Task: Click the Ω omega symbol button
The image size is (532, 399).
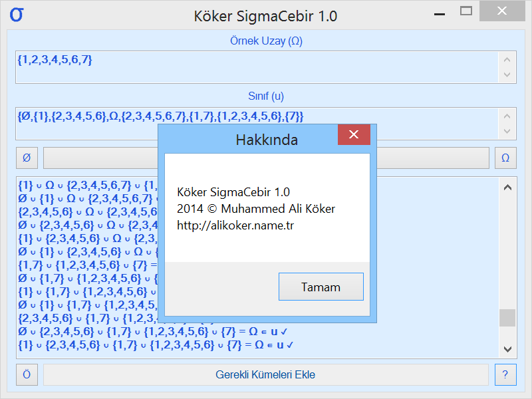Action: point(505,158)
